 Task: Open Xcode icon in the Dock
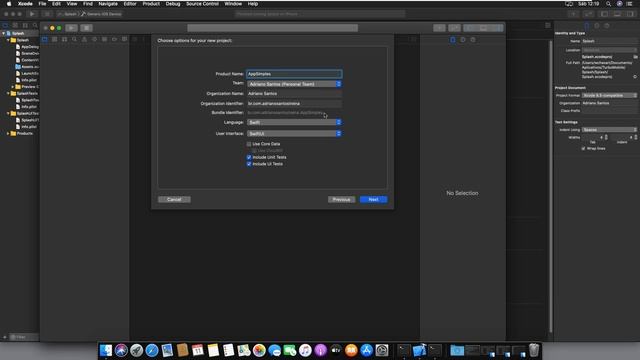pos(420,350)
